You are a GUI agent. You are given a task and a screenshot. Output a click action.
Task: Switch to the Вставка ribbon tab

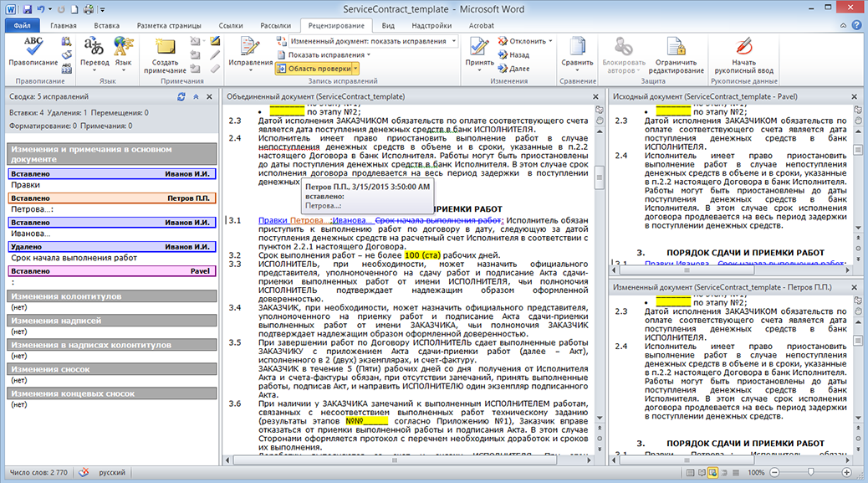tap(106, 26)
